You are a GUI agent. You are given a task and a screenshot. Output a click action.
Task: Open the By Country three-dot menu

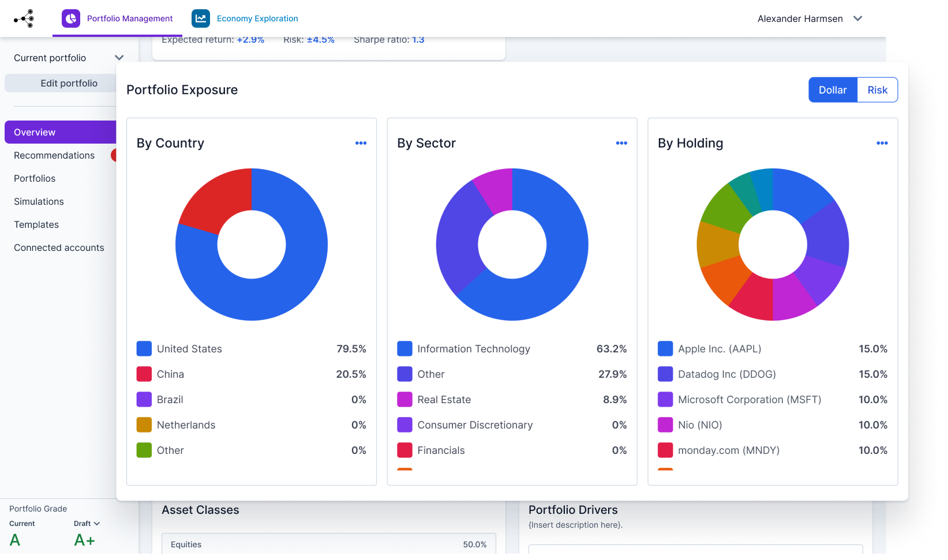361,143
